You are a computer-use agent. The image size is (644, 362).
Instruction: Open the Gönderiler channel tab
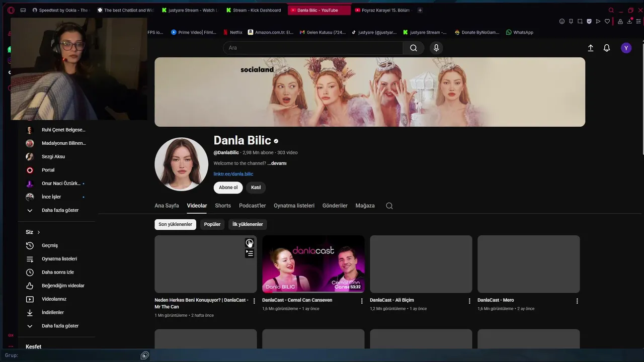tap(335, 206)
